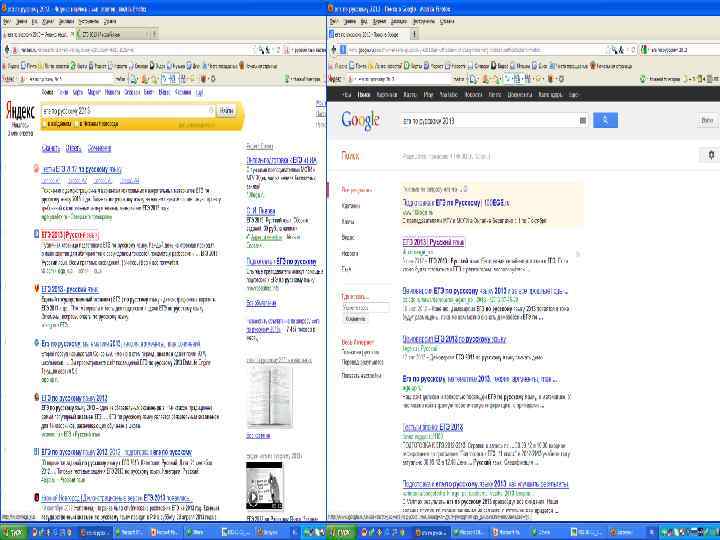Click the 'Подготовка к ЕГЭ по русскому' ad on Yandex
Image resolution: width=720 pixels, height=540 pixels.
[x=281, y=261]
